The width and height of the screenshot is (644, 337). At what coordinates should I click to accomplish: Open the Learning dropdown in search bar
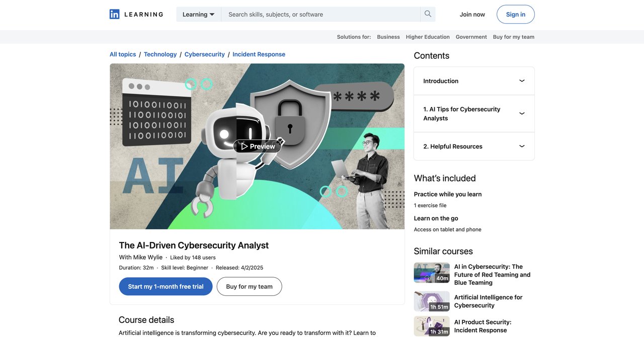tap(199, 14)
